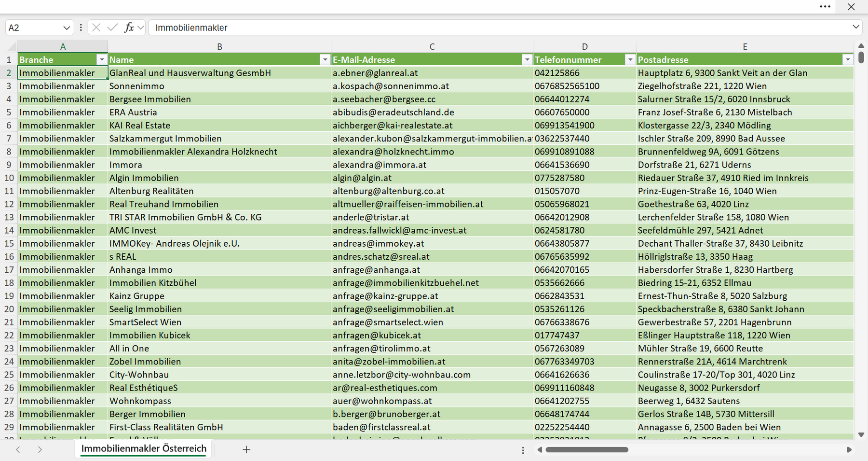Select phone number 06642070165
The width and height of the screenshot is (868, 461).
(x=584, y=269)
